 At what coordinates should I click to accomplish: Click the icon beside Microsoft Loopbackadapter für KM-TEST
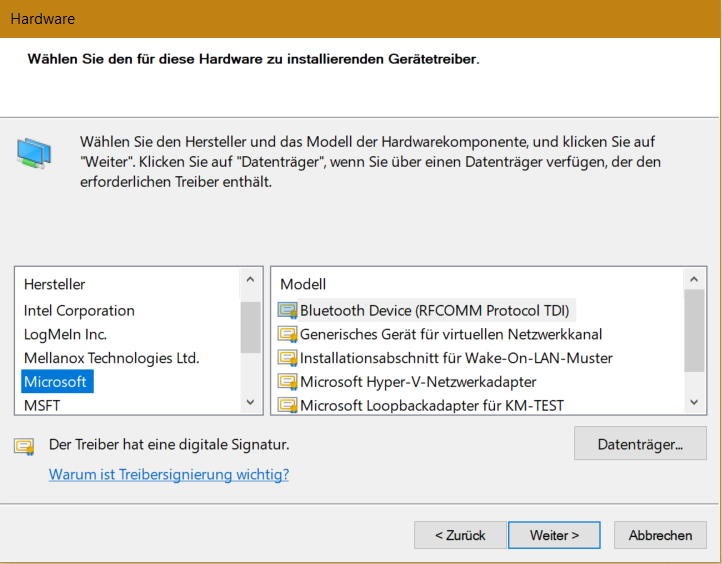[287, 406]
